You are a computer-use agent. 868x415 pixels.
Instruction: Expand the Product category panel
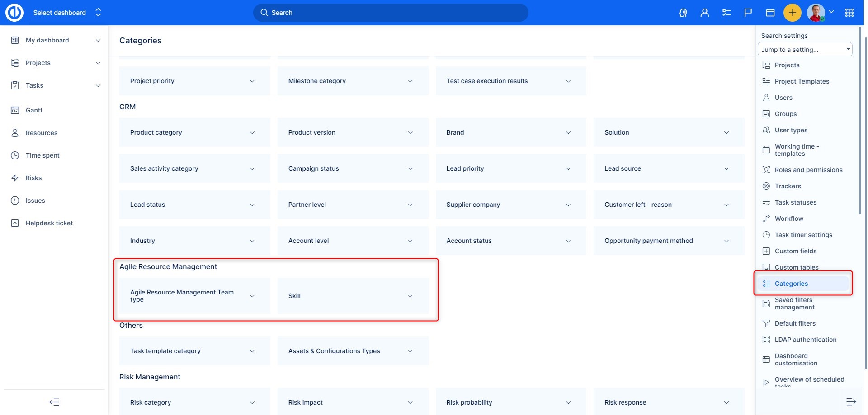[x=252, y=132]
